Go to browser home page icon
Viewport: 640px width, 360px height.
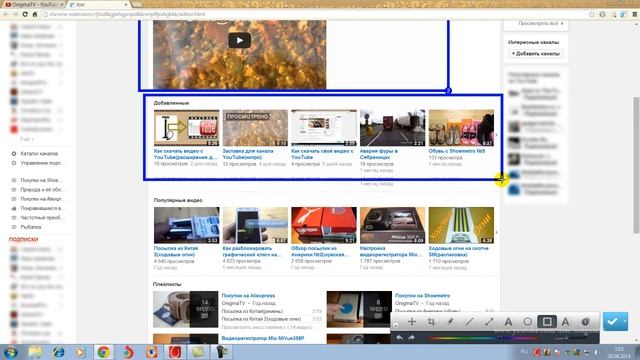[35, 14]
